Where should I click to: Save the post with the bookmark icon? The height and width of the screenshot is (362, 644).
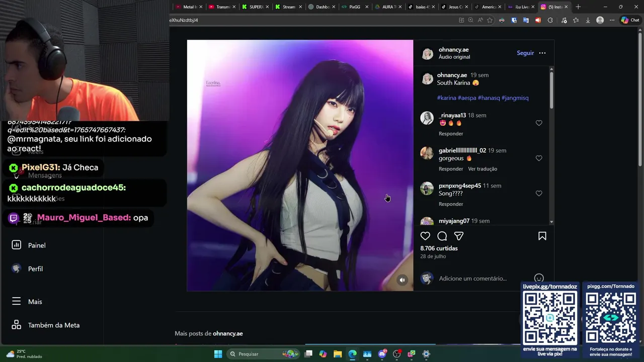pos(542,236)
